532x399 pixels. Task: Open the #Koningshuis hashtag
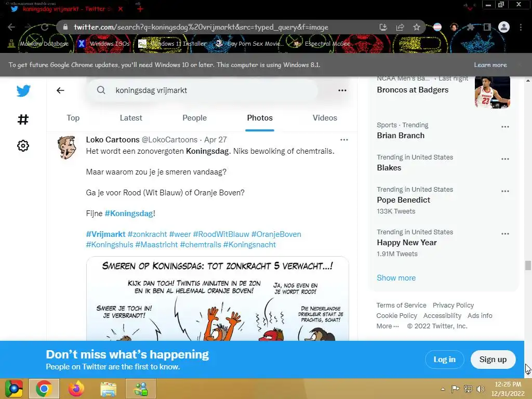110,245
